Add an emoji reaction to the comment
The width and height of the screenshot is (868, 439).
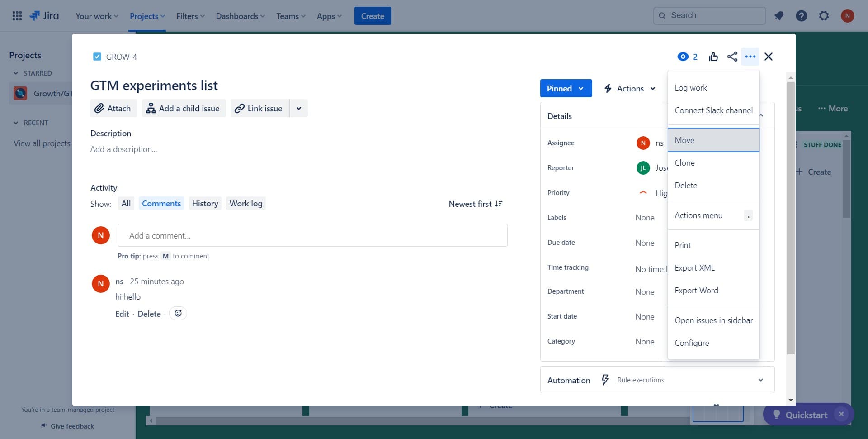pyautogui.click(x=178, y=313)
